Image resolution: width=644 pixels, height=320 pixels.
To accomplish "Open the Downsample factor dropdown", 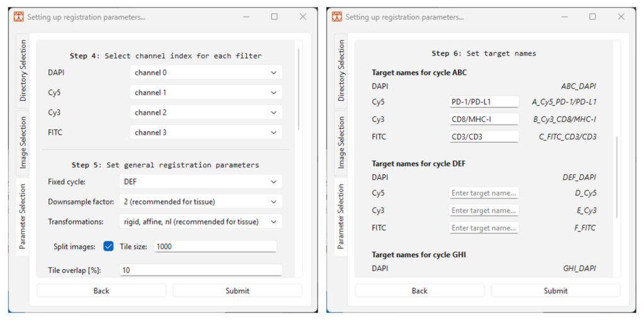I will coord(199,202).
